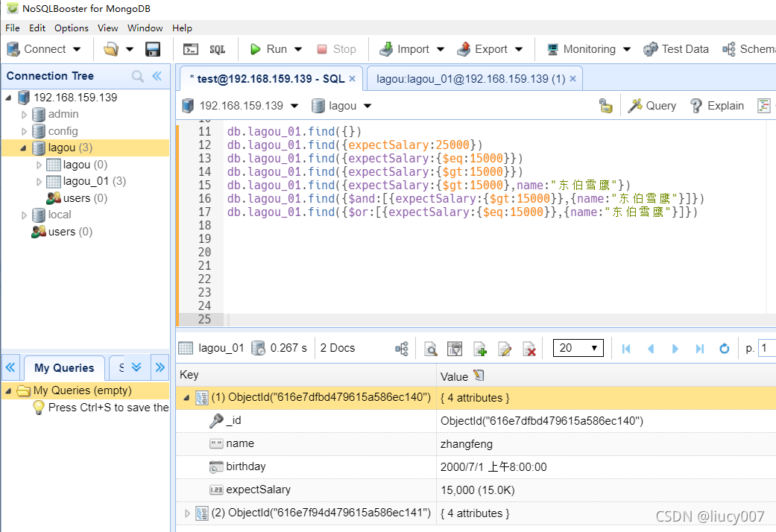Go to the last results page

tap(700, 349)
